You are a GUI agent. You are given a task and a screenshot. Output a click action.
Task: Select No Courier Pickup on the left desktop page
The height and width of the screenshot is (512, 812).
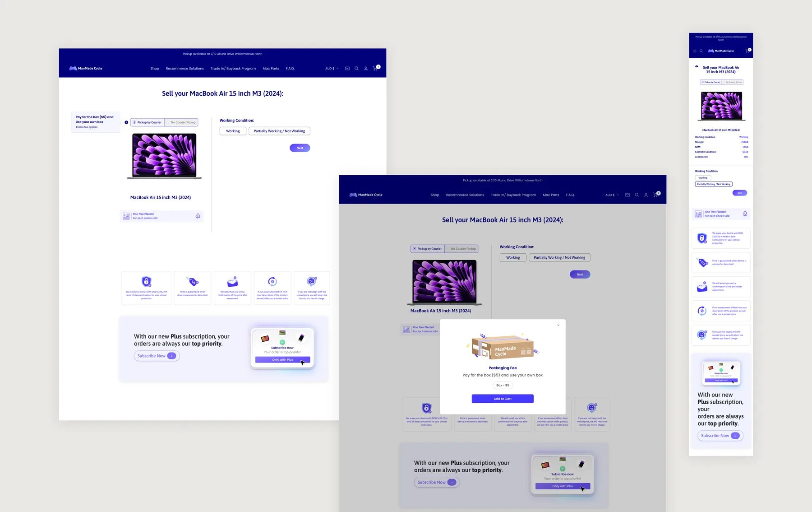point(181,122)
